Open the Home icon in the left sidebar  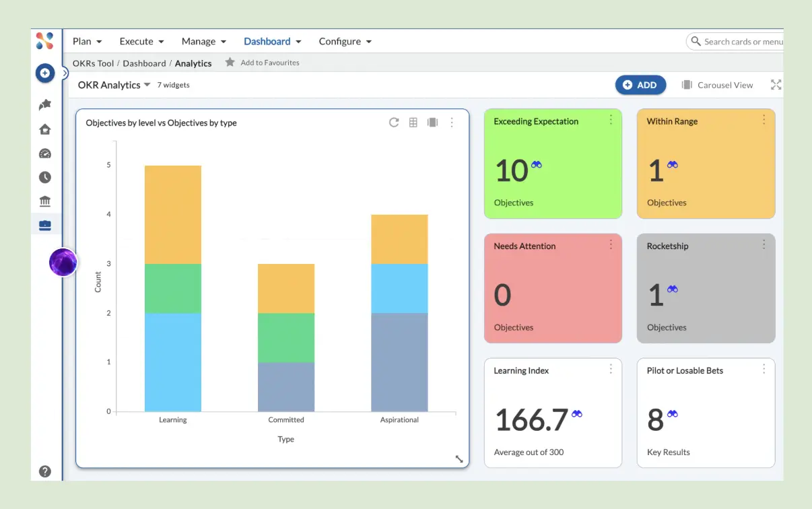pyautogui.click(x=44, y=129)
